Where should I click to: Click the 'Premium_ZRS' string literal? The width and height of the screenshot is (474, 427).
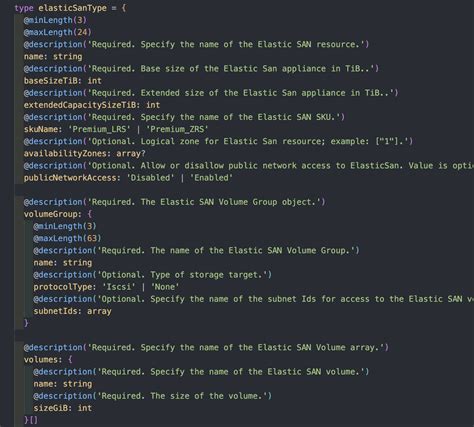click(177, 129)
